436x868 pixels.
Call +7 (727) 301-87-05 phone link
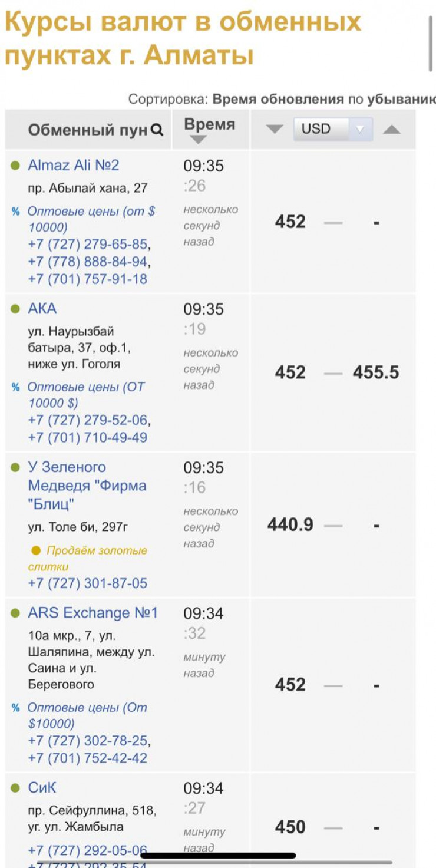pyautogui.click(x=87, y=583)
